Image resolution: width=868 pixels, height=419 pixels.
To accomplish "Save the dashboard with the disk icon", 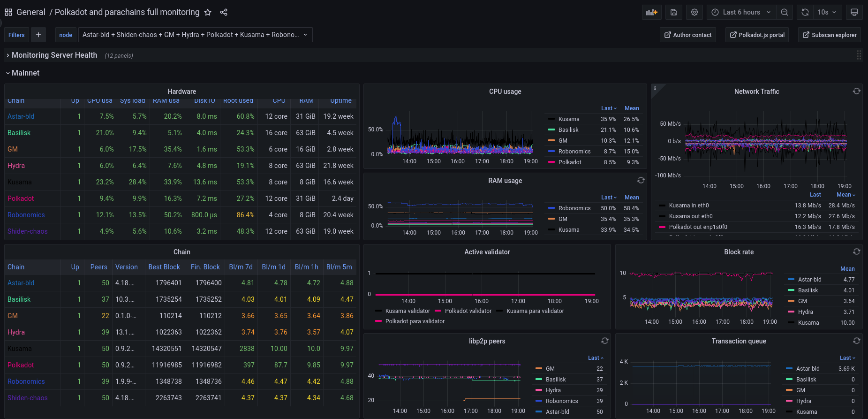I will [x=674, y=12].
